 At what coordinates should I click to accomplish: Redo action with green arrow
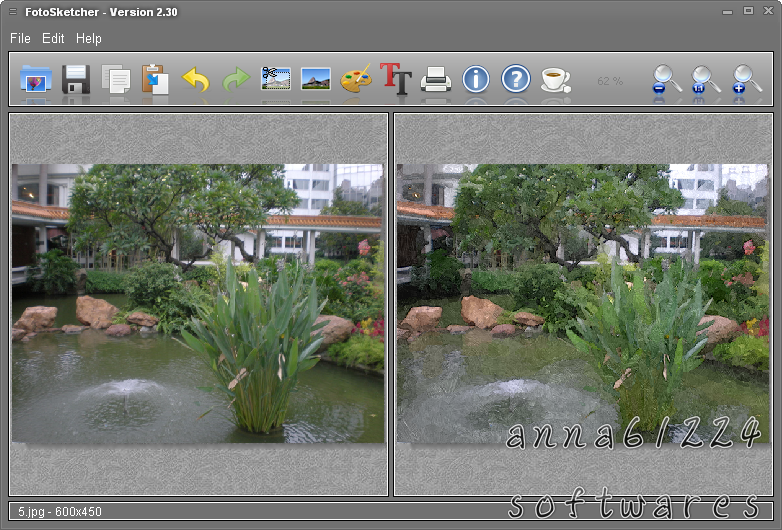[235, 79]
